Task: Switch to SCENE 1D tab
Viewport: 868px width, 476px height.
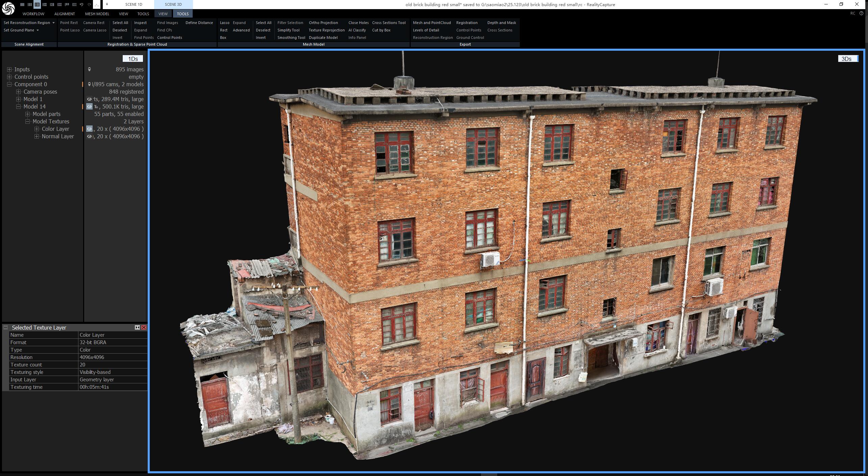Action: [134, 4]
